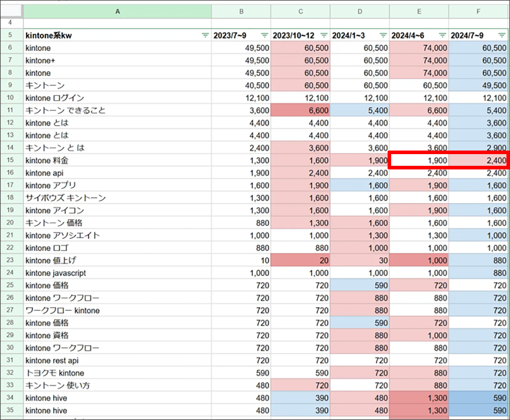Click cell 'kintone アプリ'

[117, 185]
